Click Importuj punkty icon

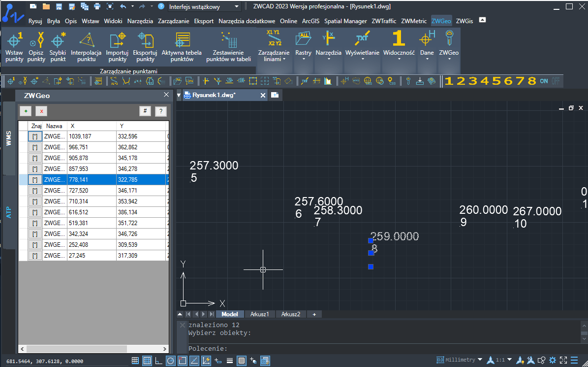[x=118, y=47]
